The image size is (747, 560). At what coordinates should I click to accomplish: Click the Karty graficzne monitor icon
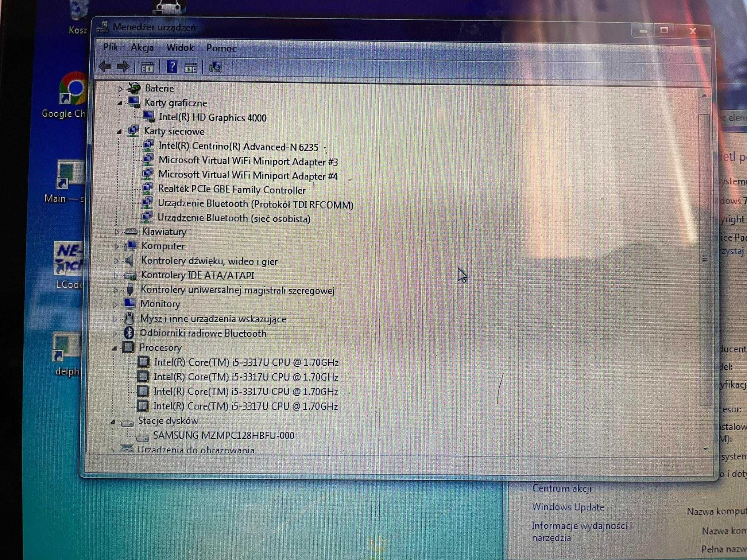134,102
